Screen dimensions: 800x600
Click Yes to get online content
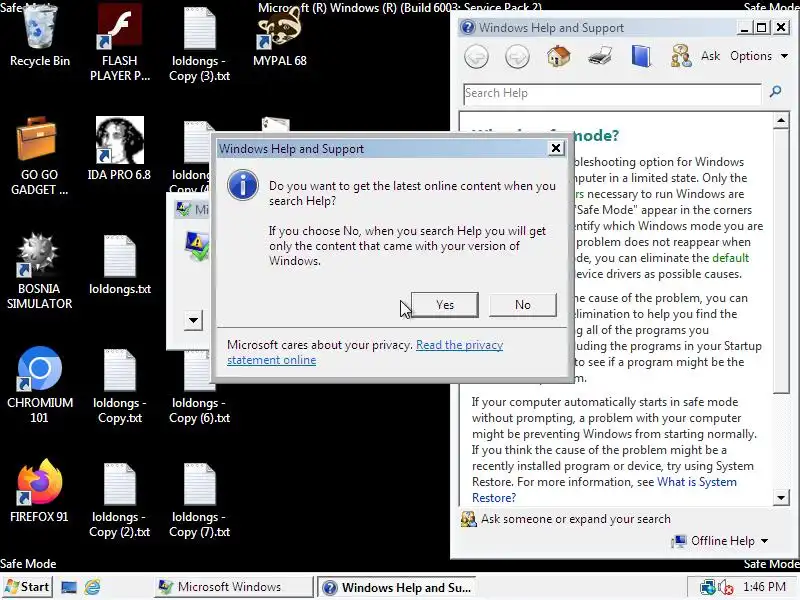[445, 305]
